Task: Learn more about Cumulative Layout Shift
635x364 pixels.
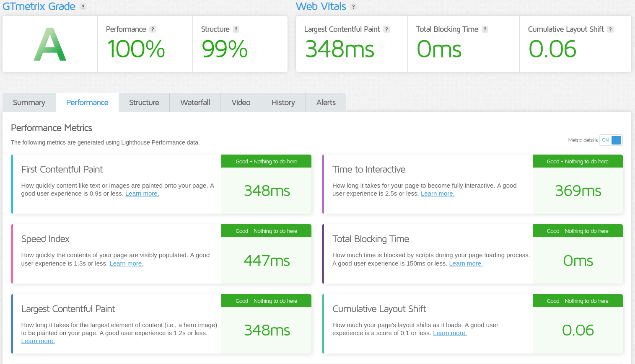Action: point(450,333)
